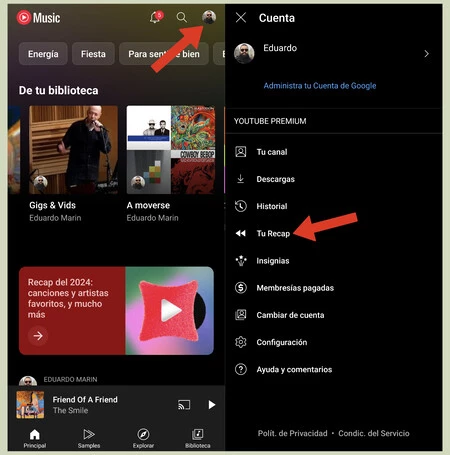Open account via profile avatar in header

pyautogui.click(x=209, y=17)
